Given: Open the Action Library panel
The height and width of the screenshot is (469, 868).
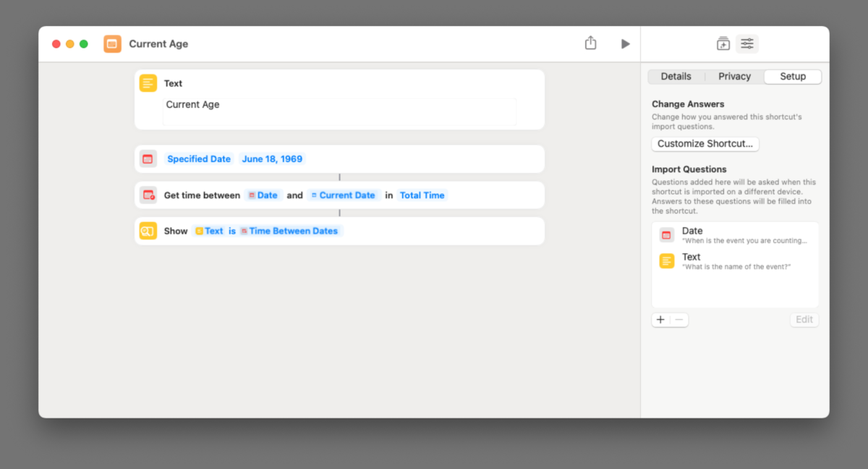Looking at the screenshot, I should [723, 44].
